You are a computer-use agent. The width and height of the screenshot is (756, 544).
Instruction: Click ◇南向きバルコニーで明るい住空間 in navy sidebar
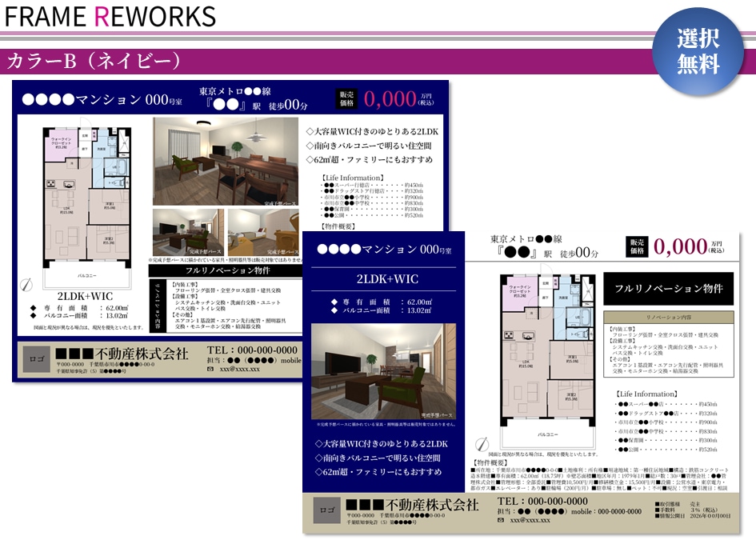point(378,458)
